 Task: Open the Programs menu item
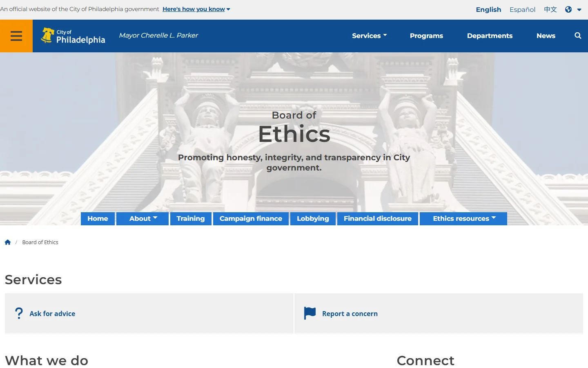coord(426,36)
